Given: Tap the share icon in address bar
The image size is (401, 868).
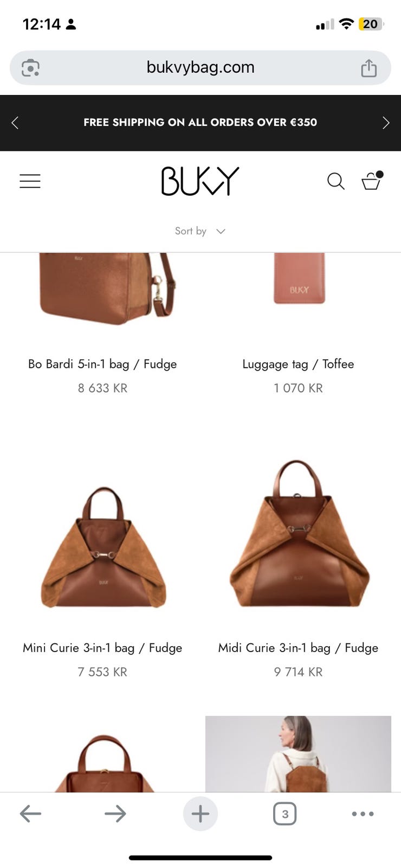Looking at the screenshot, I should [x=369, y=68].
